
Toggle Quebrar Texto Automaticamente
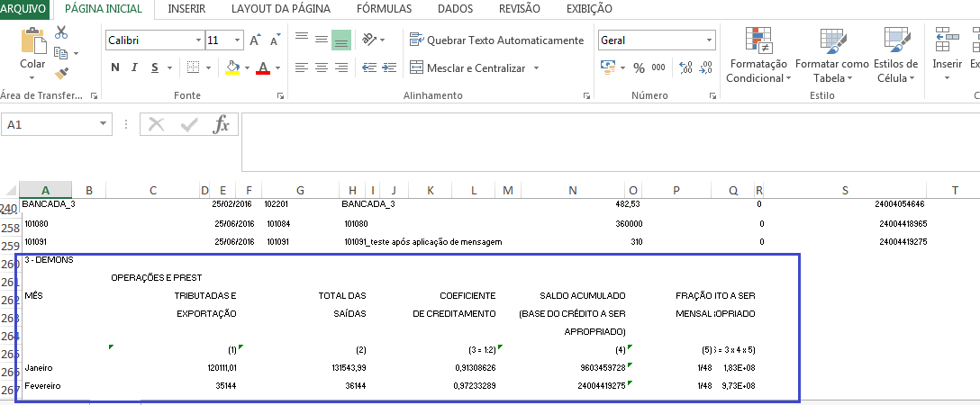pyautogui.click(x=496, y=40)
